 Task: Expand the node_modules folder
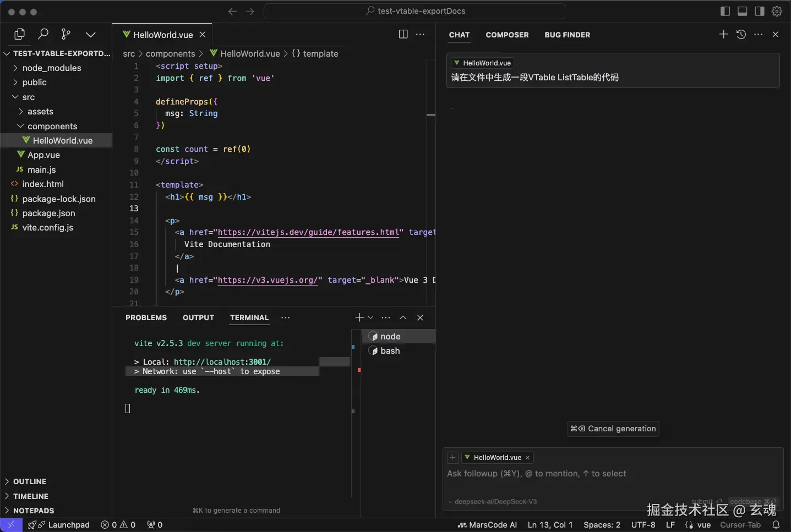click(x=51, y=68)
